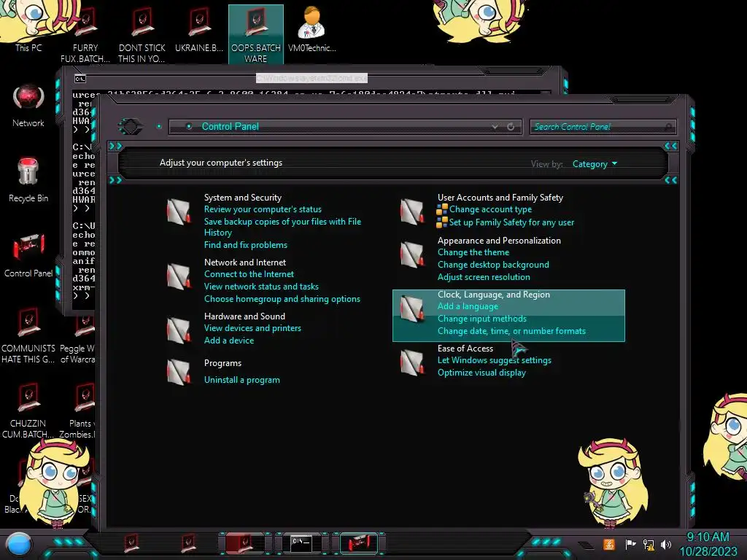Open the Ease of Access icon

412,362
